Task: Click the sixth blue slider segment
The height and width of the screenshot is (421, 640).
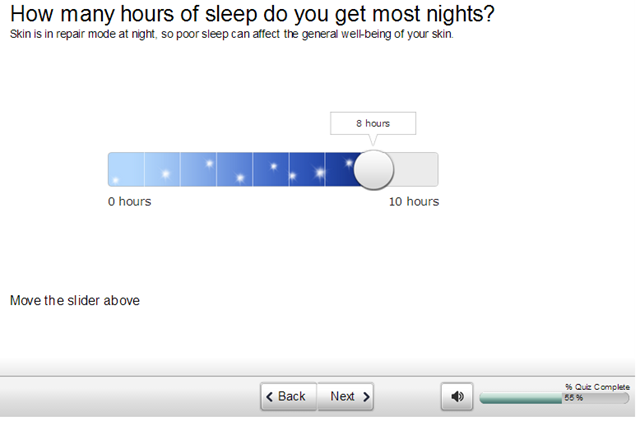Action: pyautogui.click(x=306, y=170)
